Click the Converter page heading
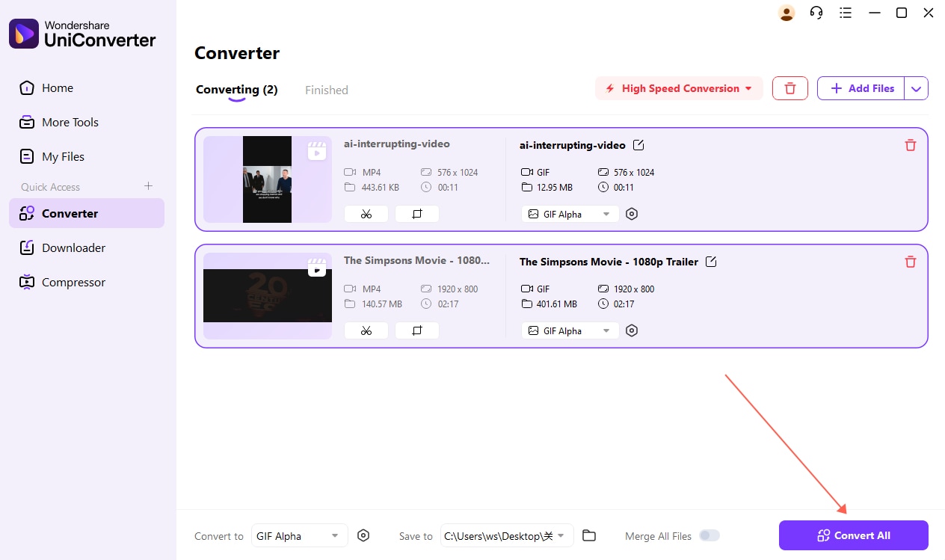The width and height of the screenshot is (945, 560). [x=237, y=53]
